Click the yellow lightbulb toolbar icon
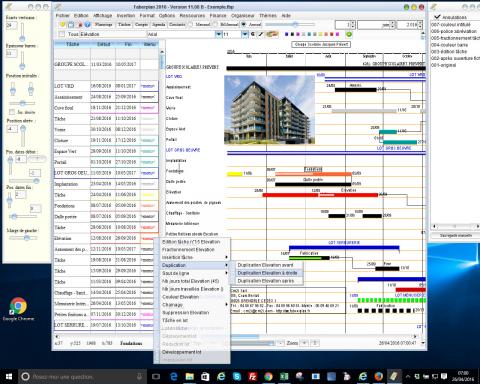 point(62,25)
